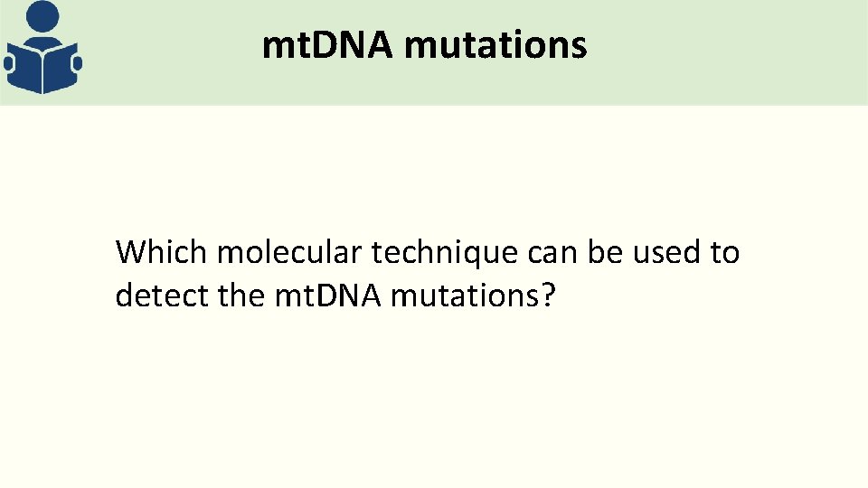Viewport: 868px width, 488px height.
Task: Click the word 'mutations' in the title
Action: (495, 44)
